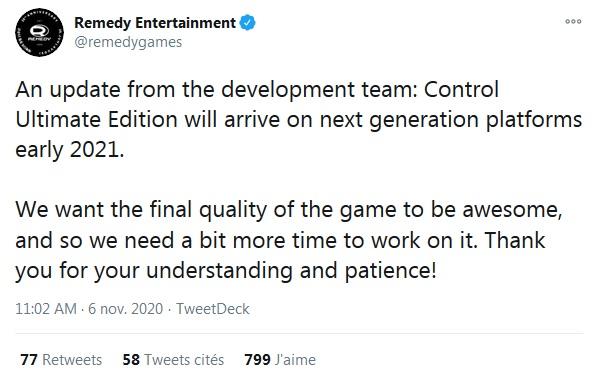This screenshot has height=375, width=598.
Task: Open the Remedy Entertainment display name
Action: click(x=155, y=23)
